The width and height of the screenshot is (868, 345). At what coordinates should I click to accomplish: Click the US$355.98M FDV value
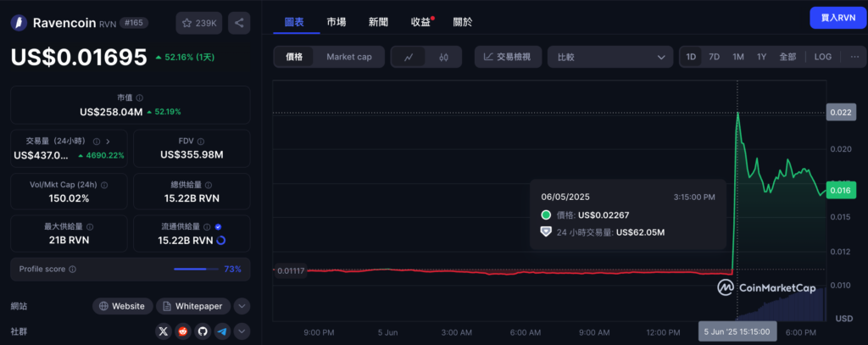(x=192, y=155)
